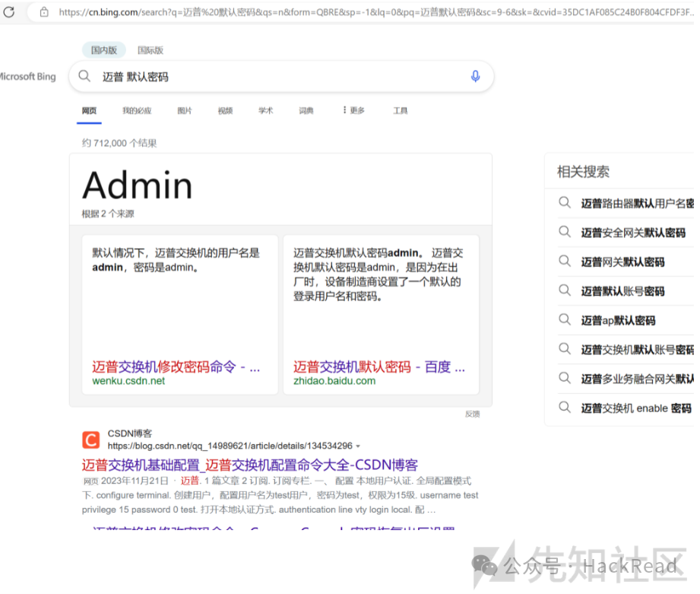Switch to 国际版 search mode
This screenshot has height=594, width=700.
150,50
